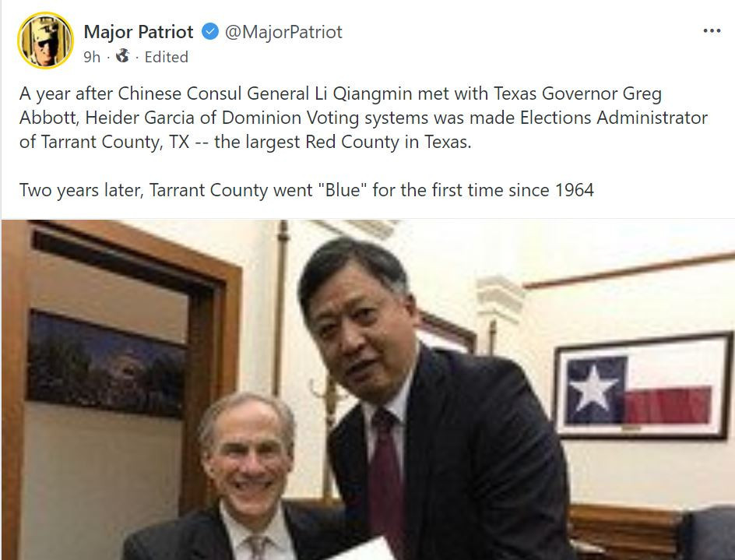The width and height of the screenshot is (735, 560).
Task: Click the globe public visibility icon
Action: (123, 56)
